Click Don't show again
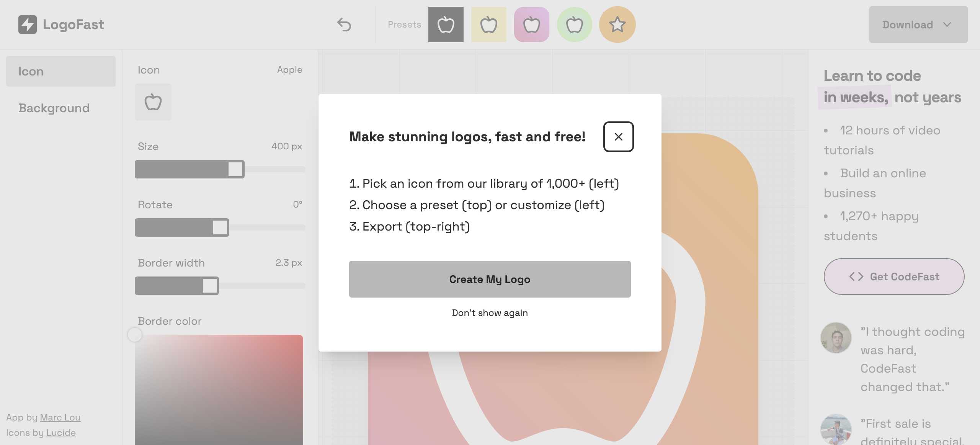980x445 pixels. 490,313
